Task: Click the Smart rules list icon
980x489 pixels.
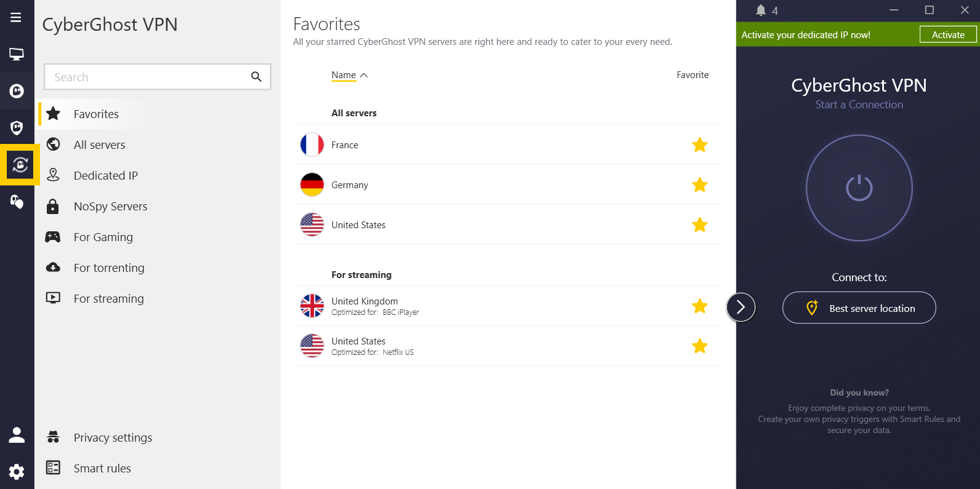Action: 54,467
